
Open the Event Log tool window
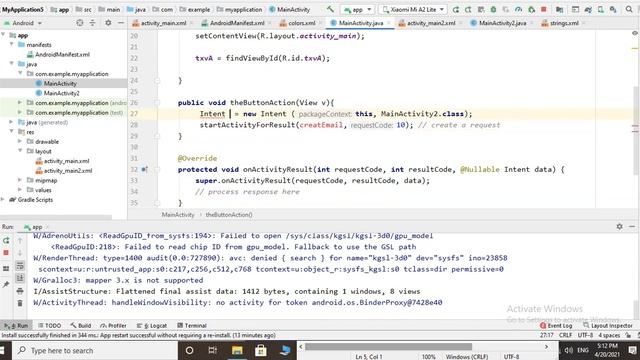pyautogui.click(x=556, y=325)
